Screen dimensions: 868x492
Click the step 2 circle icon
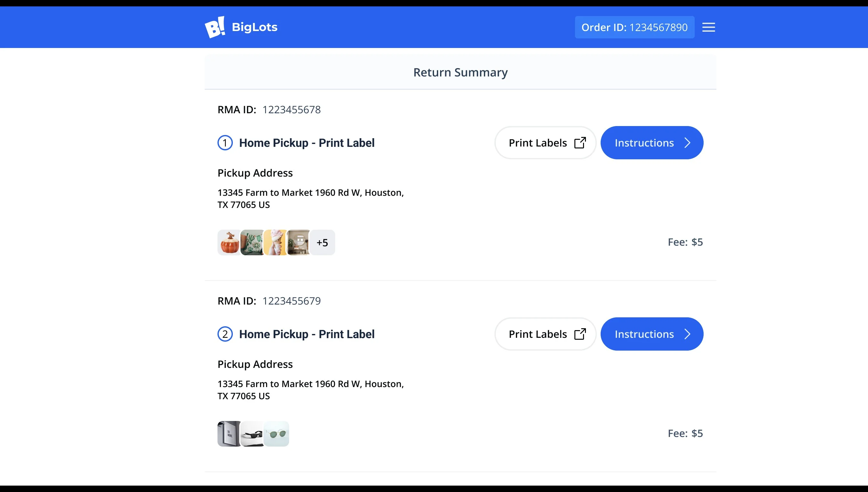(225, 334)
